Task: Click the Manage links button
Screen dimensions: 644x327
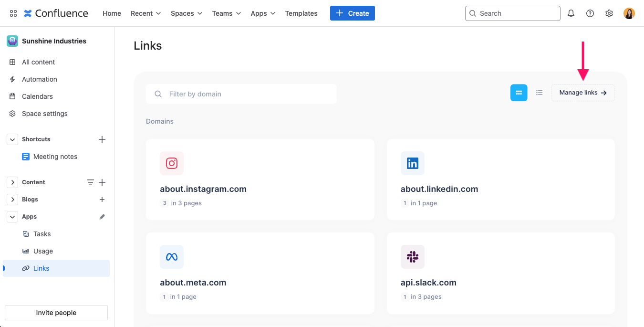Action: point(582,92)
